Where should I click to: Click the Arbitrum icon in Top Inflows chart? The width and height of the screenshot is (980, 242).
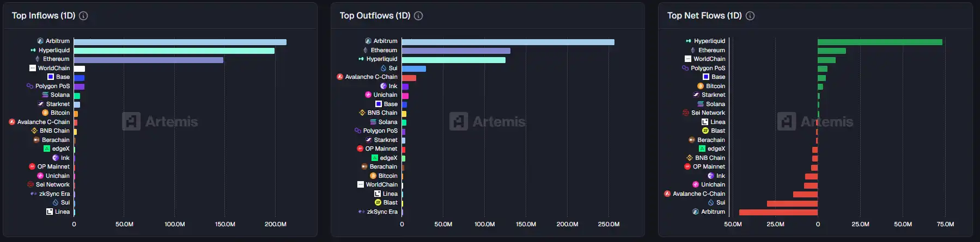tap(40, 41)
